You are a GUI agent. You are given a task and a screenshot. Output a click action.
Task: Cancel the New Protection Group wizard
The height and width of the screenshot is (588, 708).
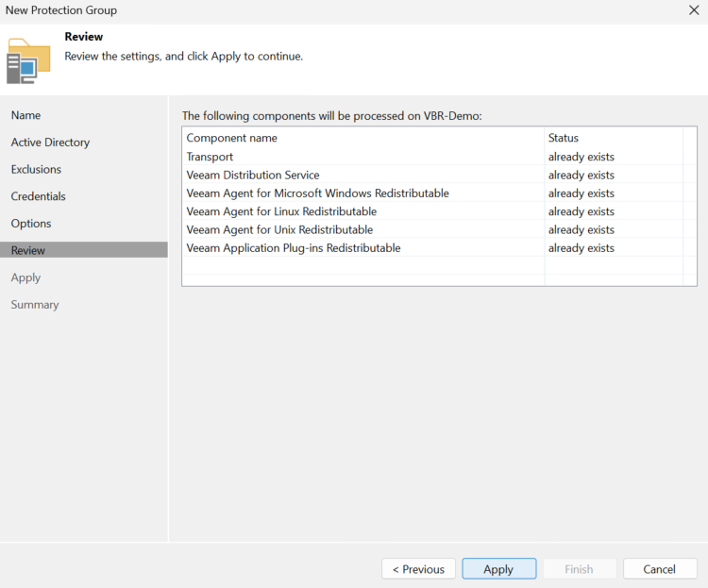pyautogui.click(x=660, y=568)
